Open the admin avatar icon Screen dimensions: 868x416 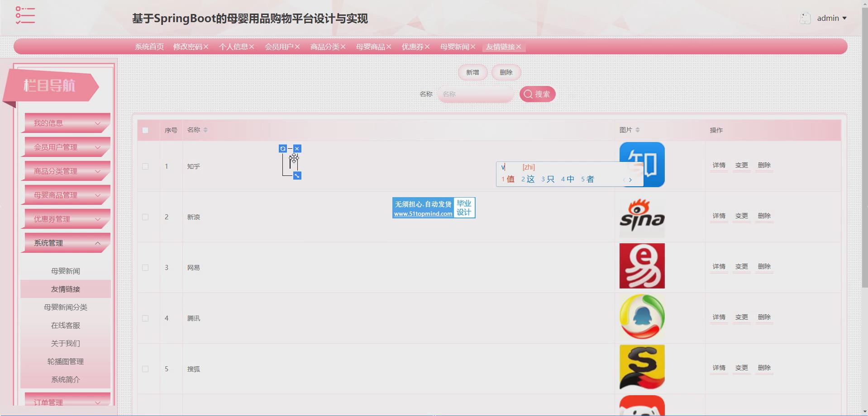coord(805,18)
